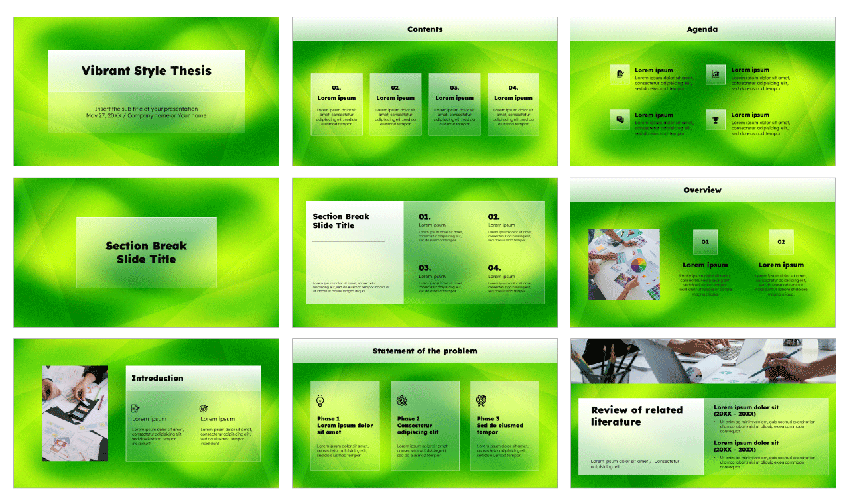This screenshot has width=849, height=504.
Task: Select the '04.' card in the Contents slide
Action: click(x=513, y=104)
